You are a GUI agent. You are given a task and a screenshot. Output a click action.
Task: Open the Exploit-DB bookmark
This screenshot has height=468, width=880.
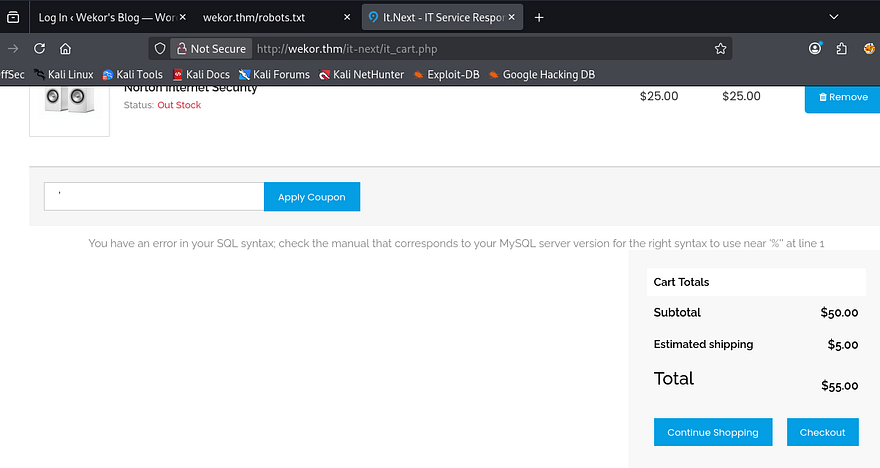[448, 74]
